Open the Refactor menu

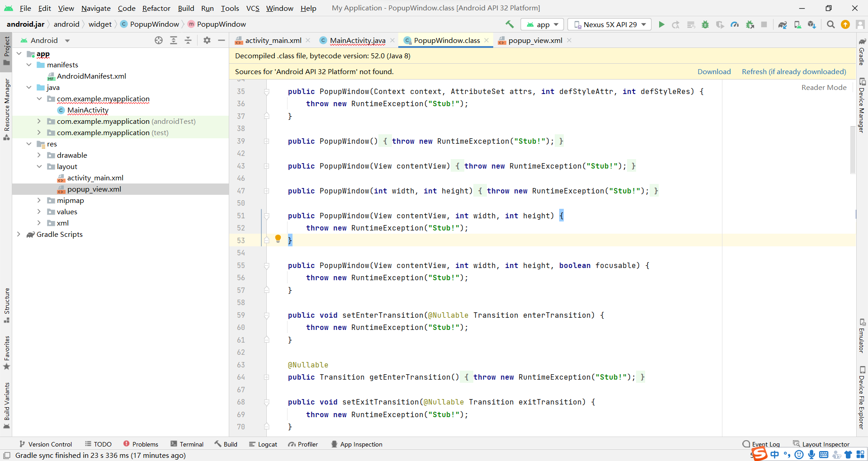(156, 8)
